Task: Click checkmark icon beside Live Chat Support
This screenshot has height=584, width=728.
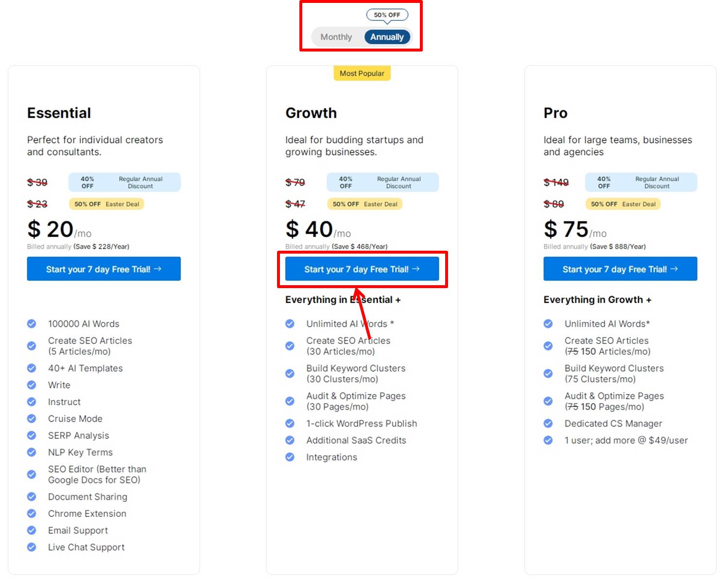Action: [32, 547]
